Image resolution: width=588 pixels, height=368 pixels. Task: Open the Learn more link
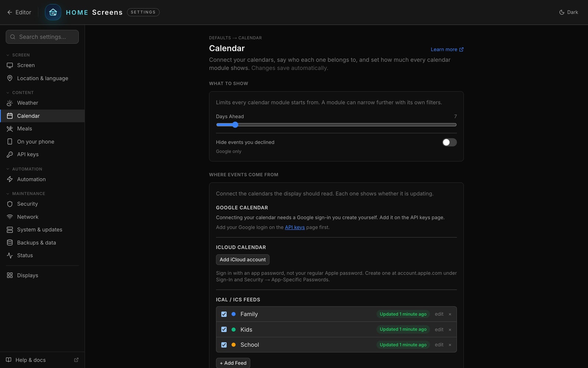coord(447,49)
